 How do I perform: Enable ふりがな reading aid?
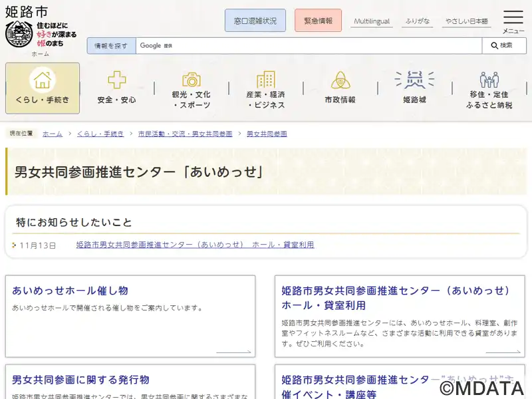click(418, 21)
